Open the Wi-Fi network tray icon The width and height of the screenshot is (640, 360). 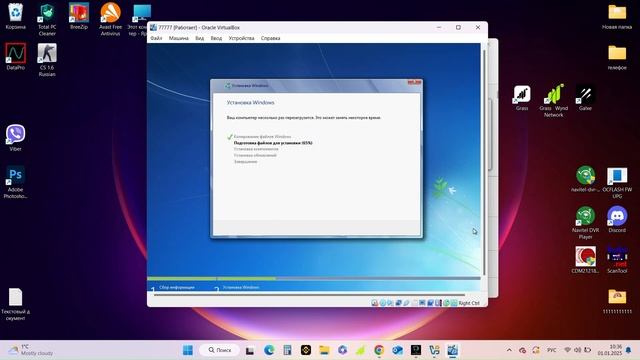pos(567,350)
